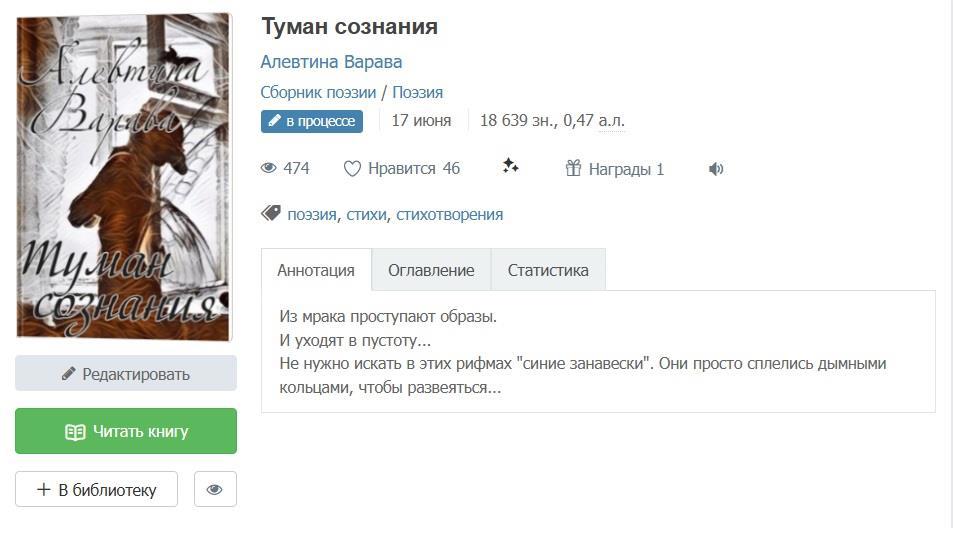
Task: Follow the Сборник поэзии link
Action: click(318, 93)
